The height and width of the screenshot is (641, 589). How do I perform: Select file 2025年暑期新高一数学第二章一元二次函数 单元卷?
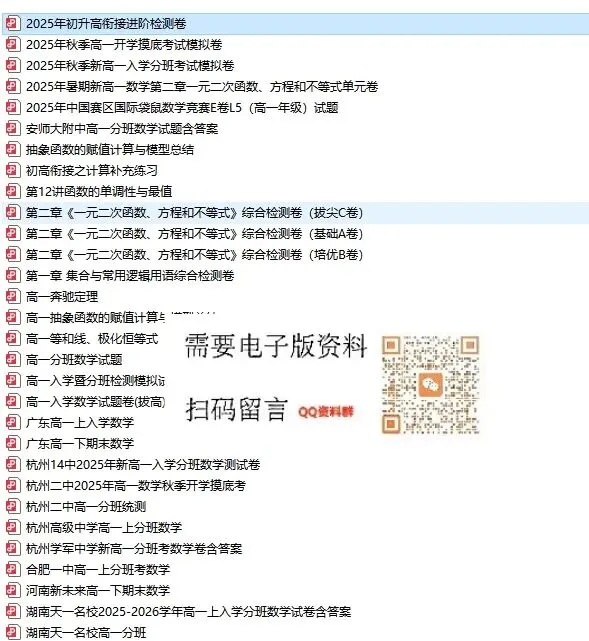202,86
